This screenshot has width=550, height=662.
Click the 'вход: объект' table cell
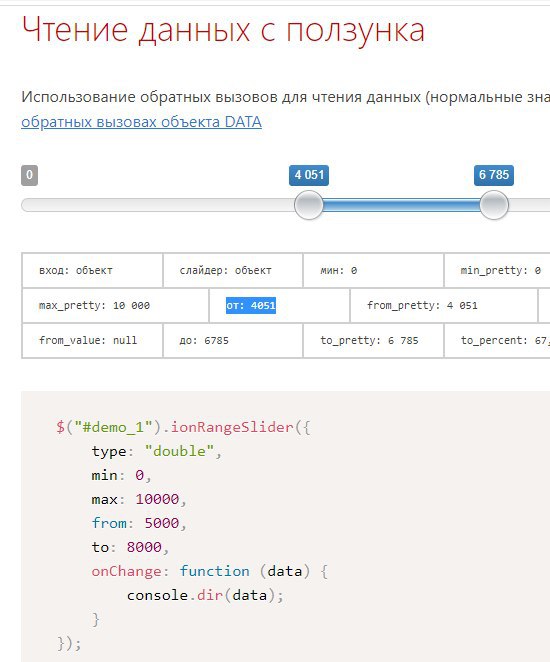point(92,270)
